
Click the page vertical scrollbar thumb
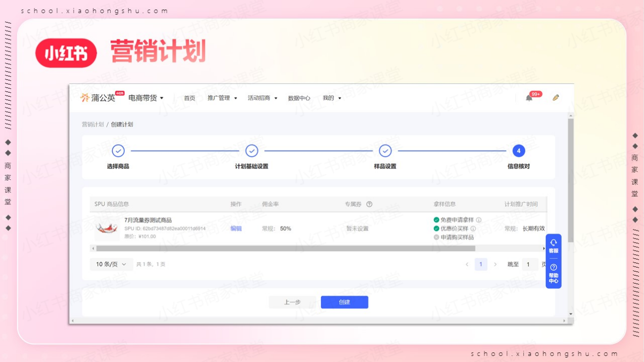click(571, 180)
